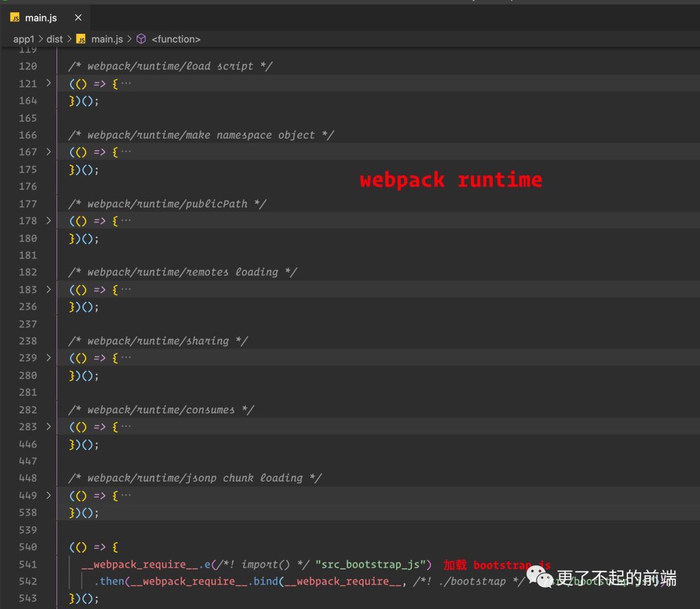
Task: Expand the folded block at line 121
Action: (49, 83)
